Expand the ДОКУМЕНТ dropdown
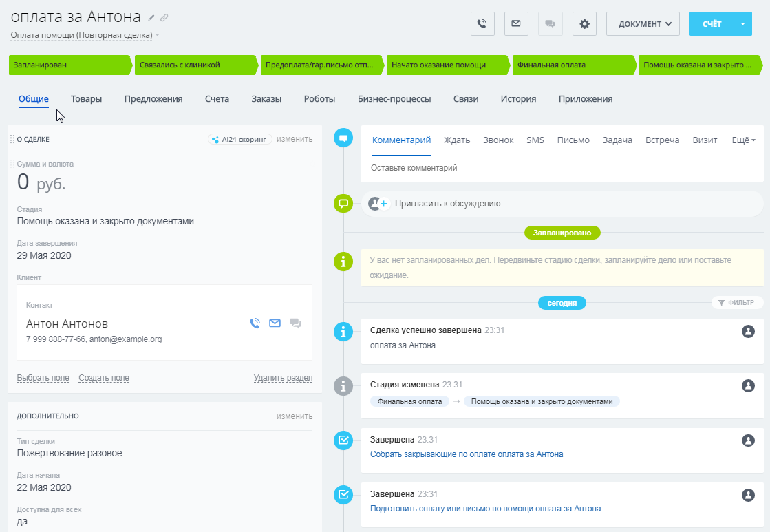The image size is (770, 532). click(642, 24)
